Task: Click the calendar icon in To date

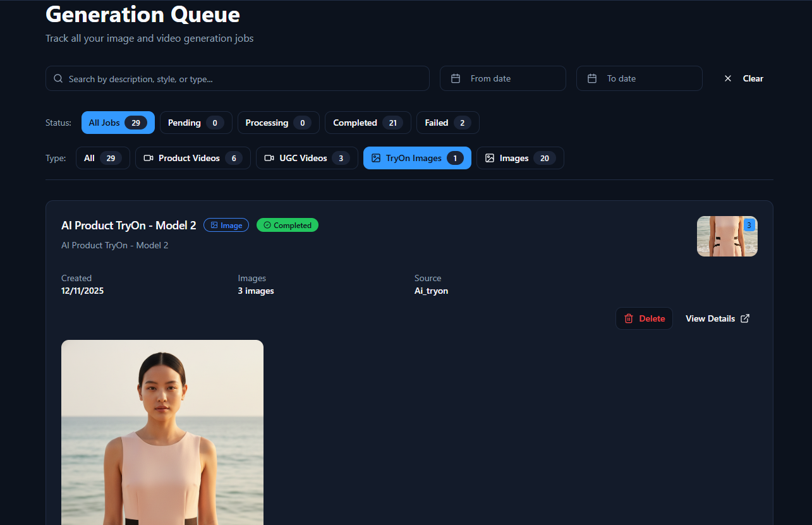Action: pos(592,79)
